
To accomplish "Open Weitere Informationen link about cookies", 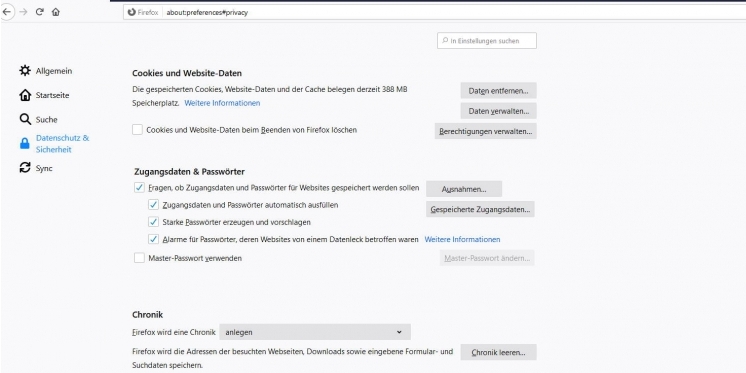I will 222,103.
